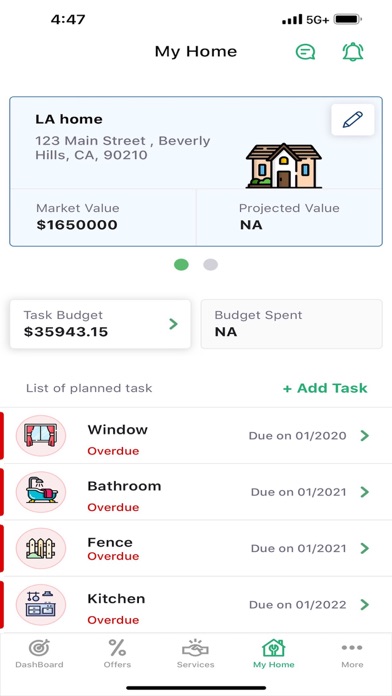392x696 pixels.
Task: Expand Kitchen task via right chevron
Action: tap(365, 605)
